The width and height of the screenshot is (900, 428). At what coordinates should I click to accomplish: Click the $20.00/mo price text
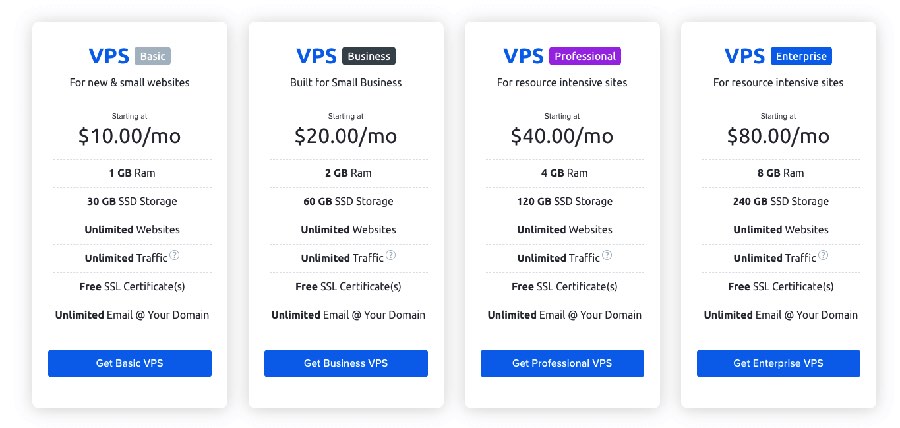[346, 136]
